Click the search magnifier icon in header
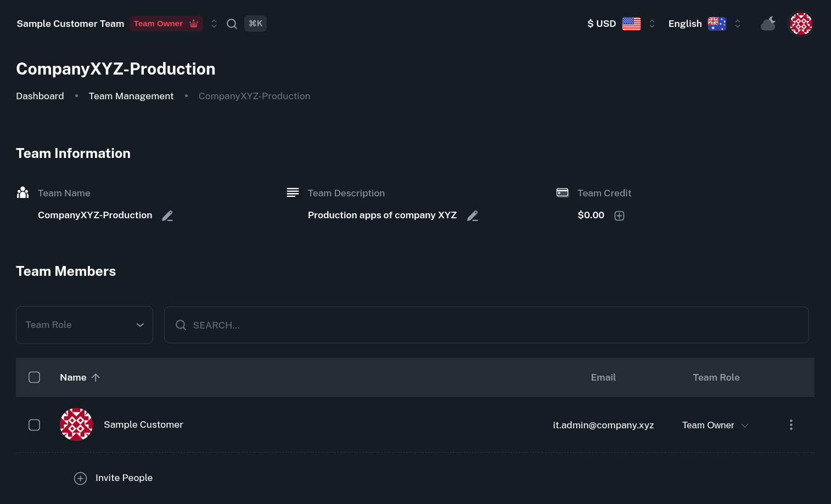This screenshot has width=831, height=504. 232,24
